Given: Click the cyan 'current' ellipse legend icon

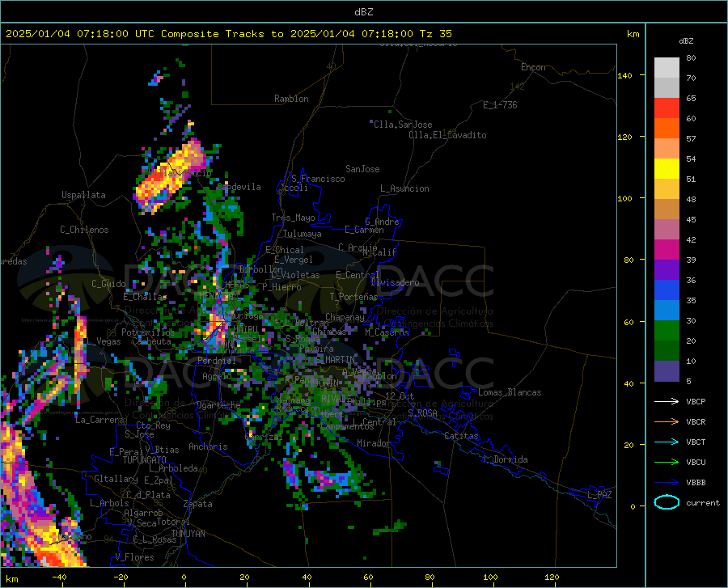Looking at the screenshot, I should point(667,502).
